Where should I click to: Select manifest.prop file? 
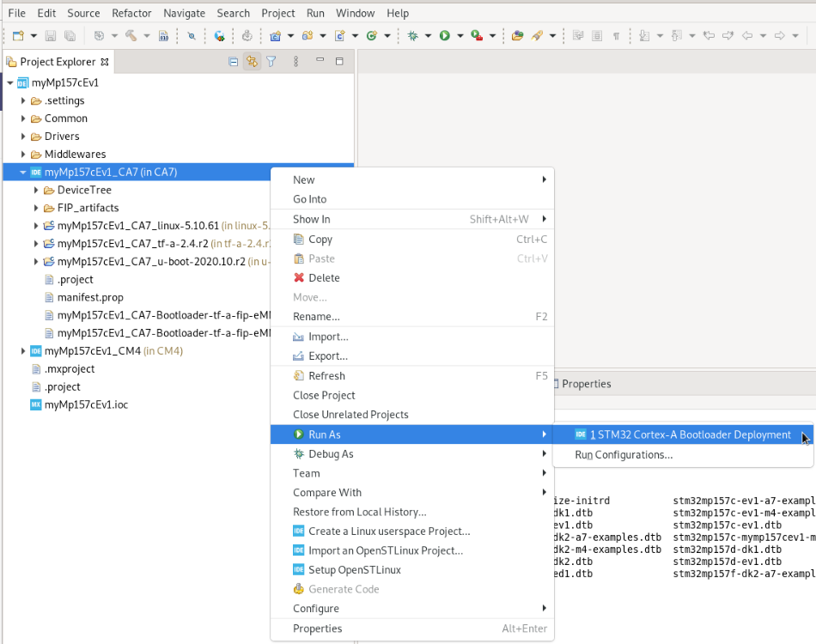[90, 298]
